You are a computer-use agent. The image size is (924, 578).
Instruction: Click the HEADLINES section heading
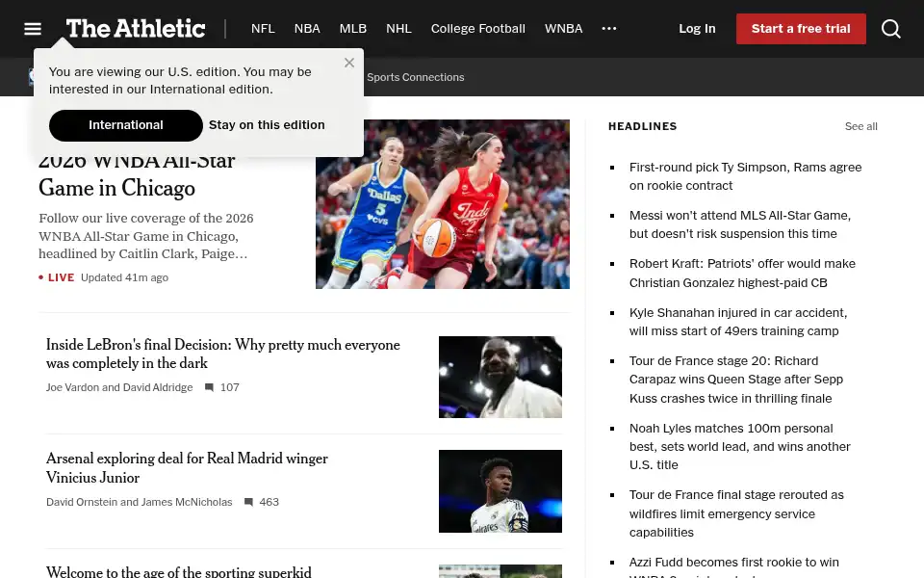(x=642, y=126)
